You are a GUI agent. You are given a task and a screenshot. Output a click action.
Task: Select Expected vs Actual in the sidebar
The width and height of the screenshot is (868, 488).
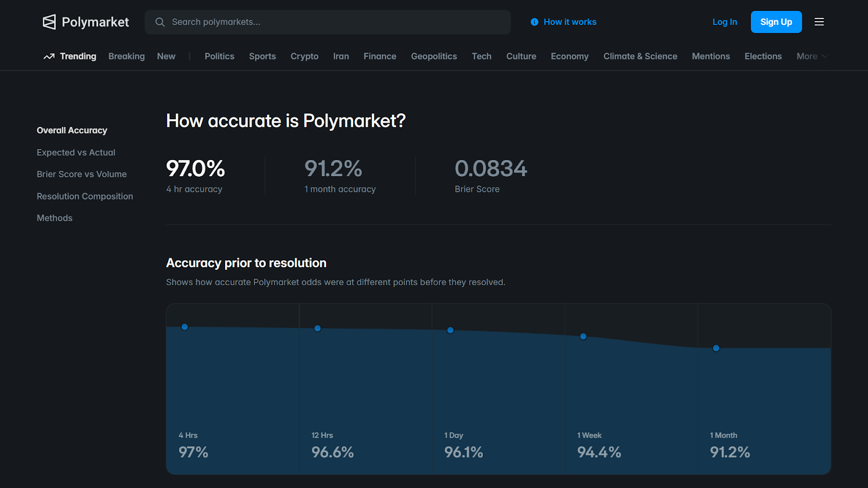75,152
